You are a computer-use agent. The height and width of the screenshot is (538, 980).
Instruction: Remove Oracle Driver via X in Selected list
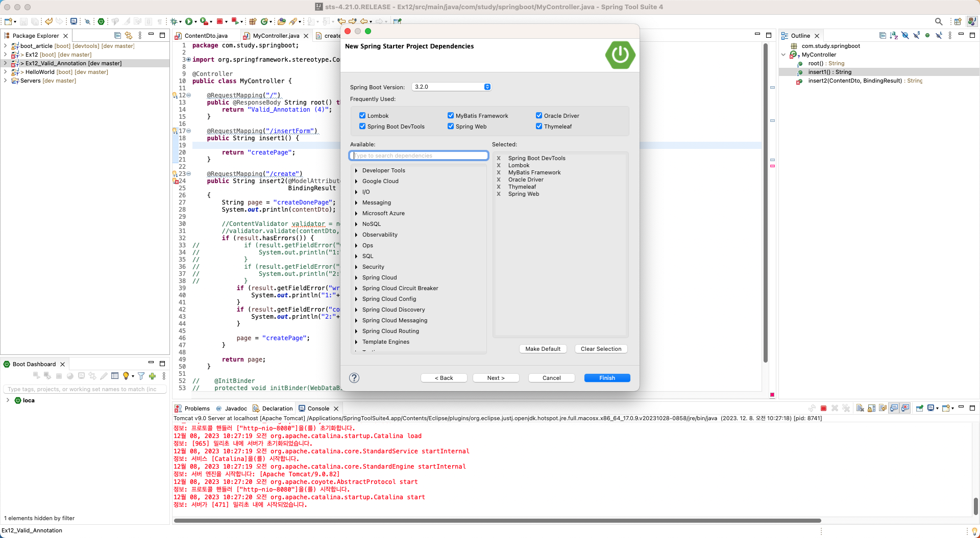(499, 180)
